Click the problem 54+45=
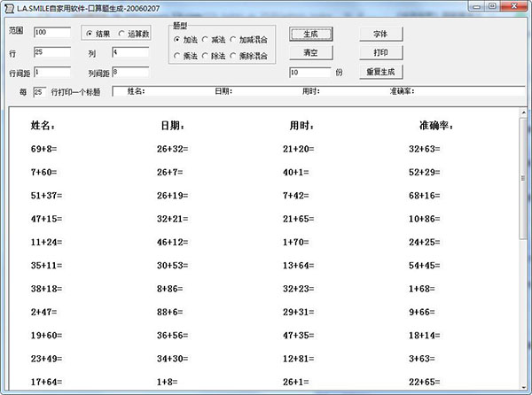Screen dimensions: 532x395 (x=425, y=266)
